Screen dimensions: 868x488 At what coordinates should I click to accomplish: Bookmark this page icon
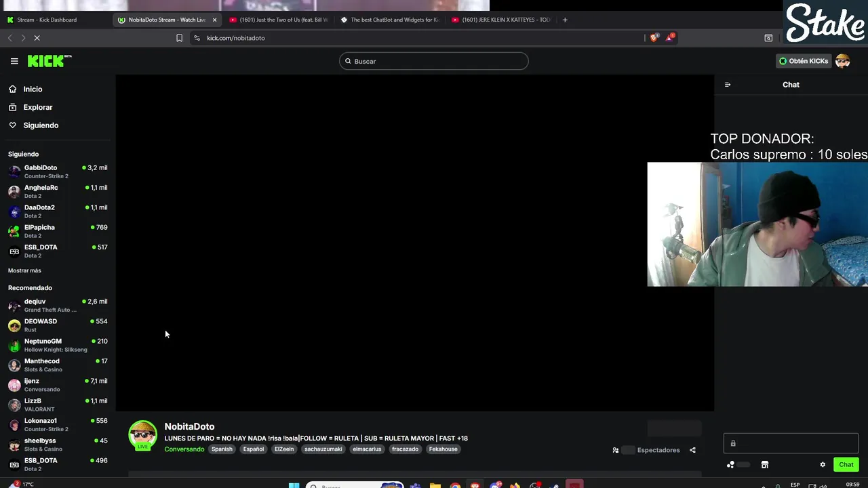click(179, 38)
